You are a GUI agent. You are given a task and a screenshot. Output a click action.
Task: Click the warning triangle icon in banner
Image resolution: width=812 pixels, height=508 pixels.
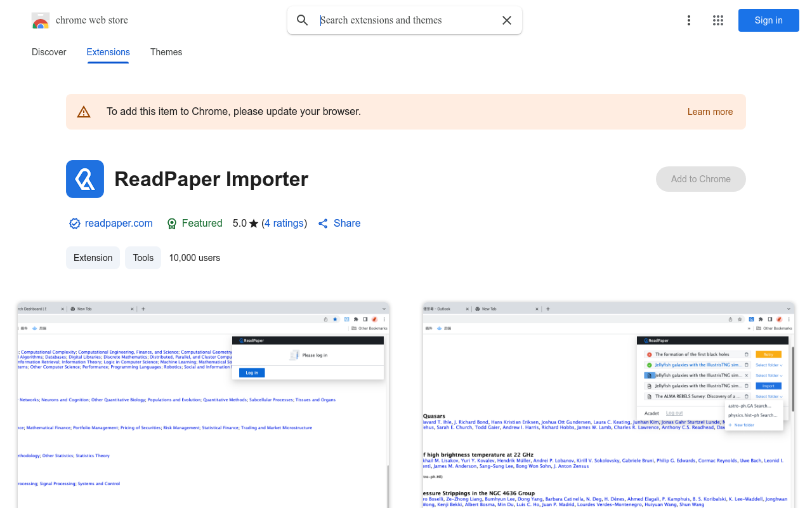(84, 112)
